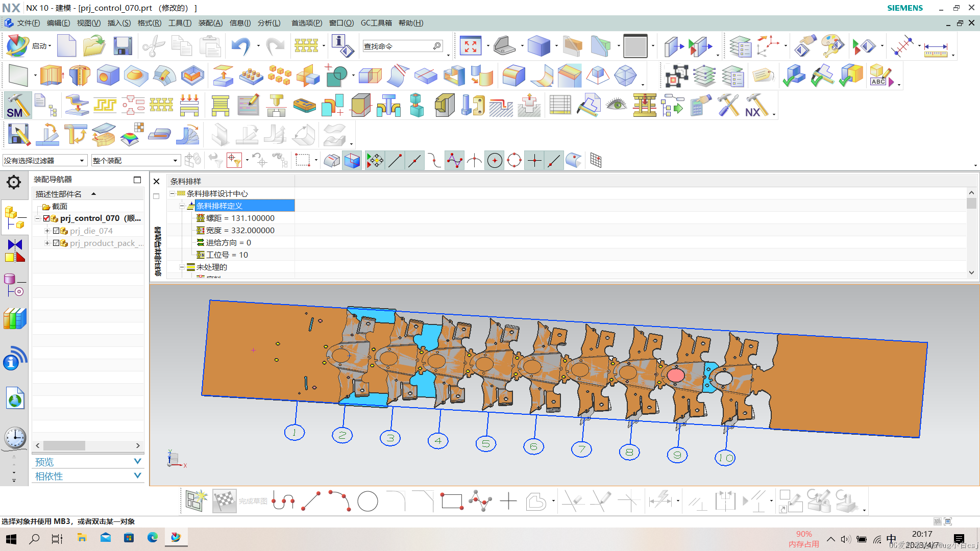Viewport: 980px width, 551px height.
Task: Click the ABC annotation check icon
Action: pyautogui.click(x=880, y=76)
